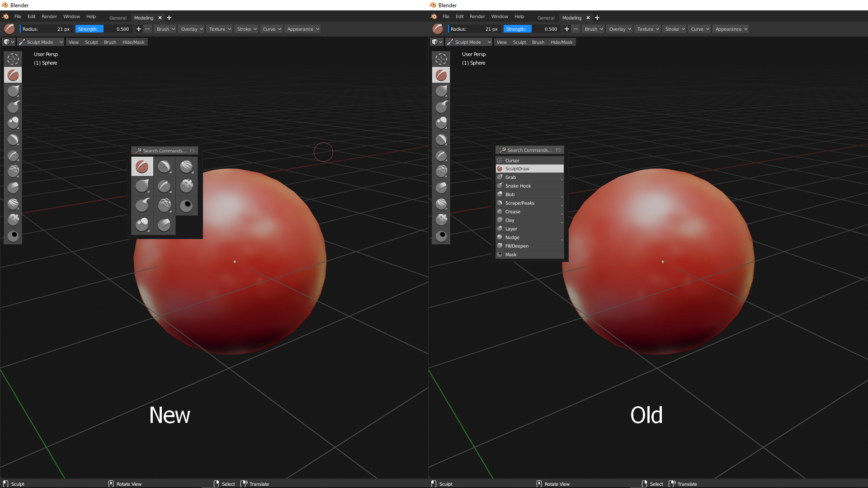
Task: Select the Cursor tool in left toolbar
Action: 13,59
